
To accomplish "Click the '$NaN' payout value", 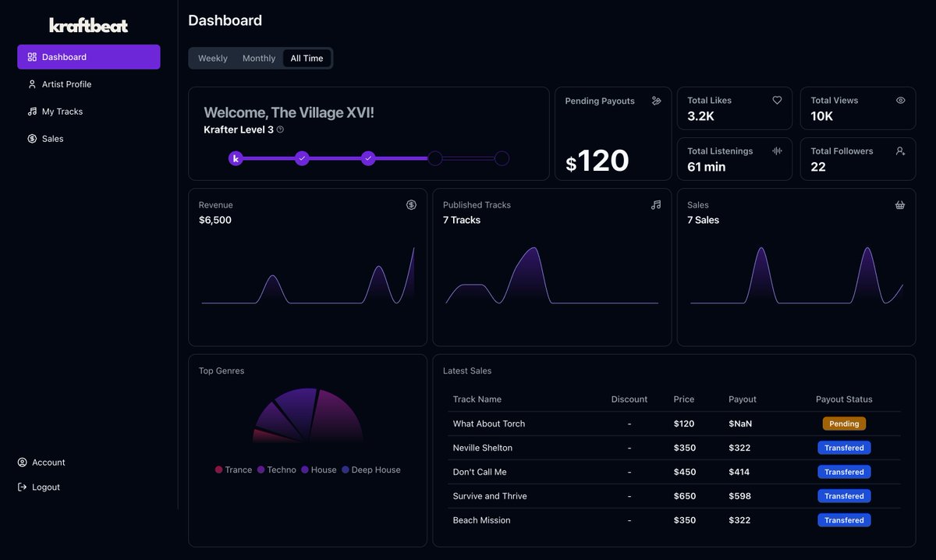I will tap(741, 424).
